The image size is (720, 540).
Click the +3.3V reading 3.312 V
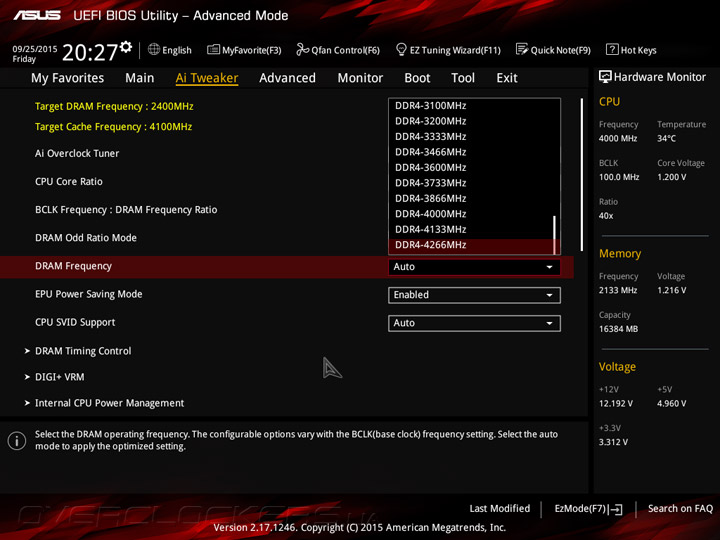pos(613,442)
